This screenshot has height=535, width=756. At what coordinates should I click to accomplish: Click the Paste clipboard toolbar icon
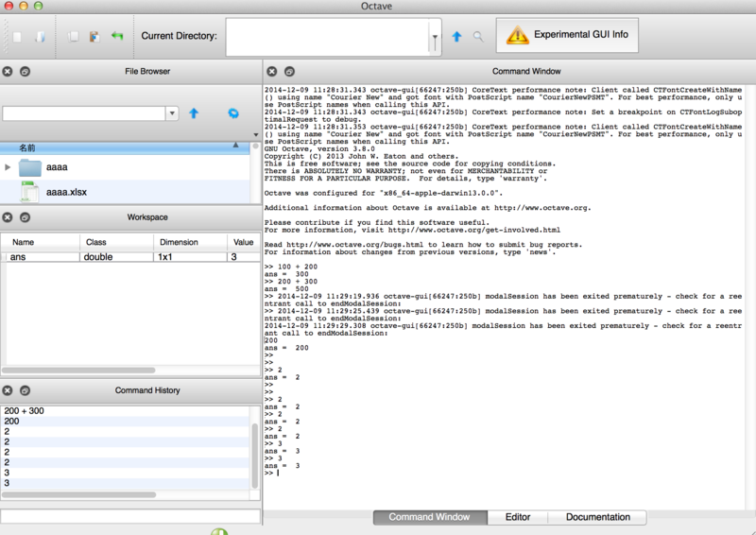(94, 37)
